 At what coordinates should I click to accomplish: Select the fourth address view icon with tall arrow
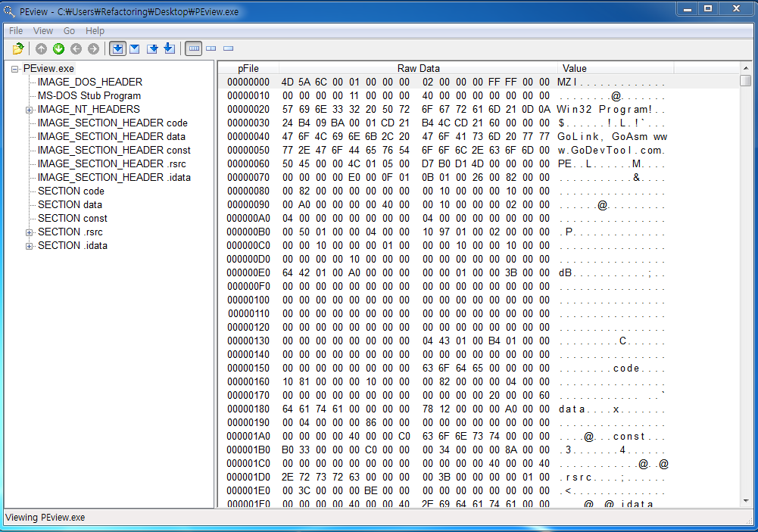click(x=169, y=48)
